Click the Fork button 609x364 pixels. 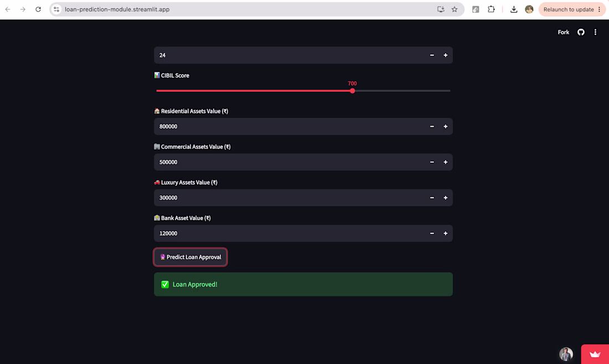(563, 32)
